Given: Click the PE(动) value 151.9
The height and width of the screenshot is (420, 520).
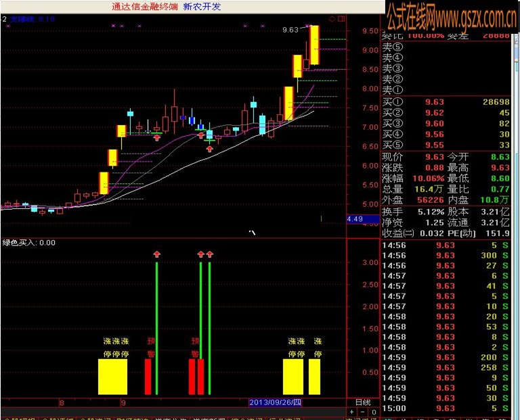Looking at the screenshot, I should click(498, 233).
